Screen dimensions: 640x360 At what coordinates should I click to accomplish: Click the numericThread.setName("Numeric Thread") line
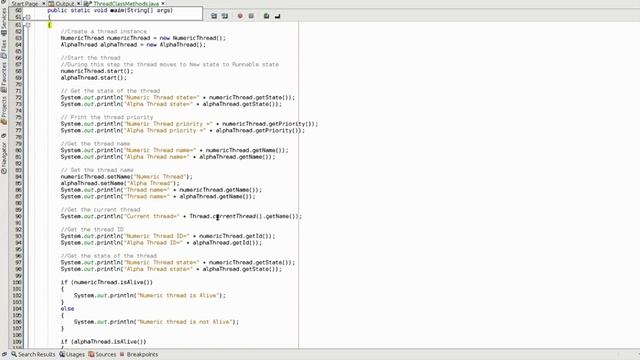(x=127, y=177)
